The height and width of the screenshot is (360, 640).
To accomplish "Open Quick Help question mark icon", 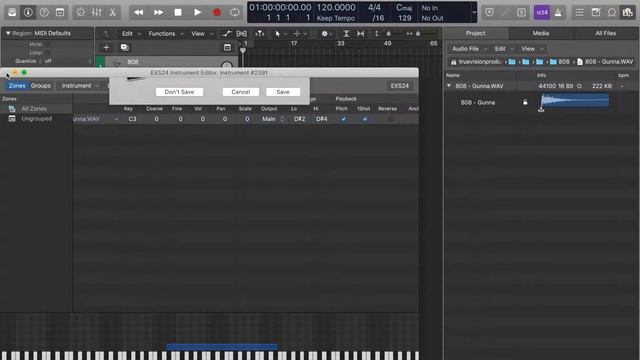I will click(x=44, y=12).
